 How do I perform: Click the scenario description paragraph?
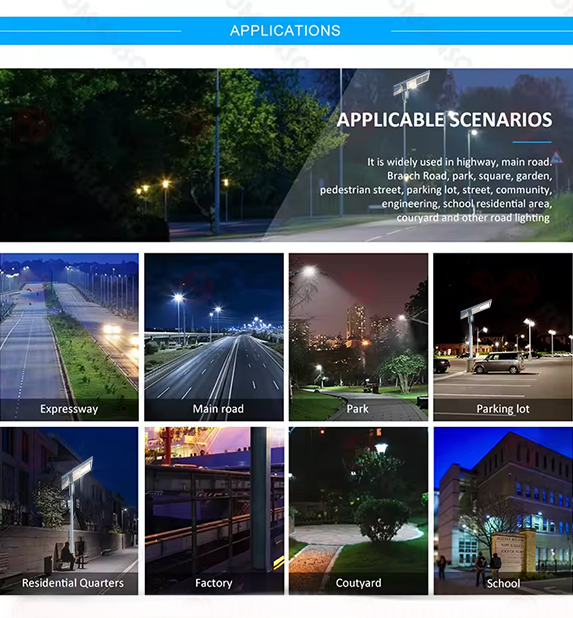436,190
